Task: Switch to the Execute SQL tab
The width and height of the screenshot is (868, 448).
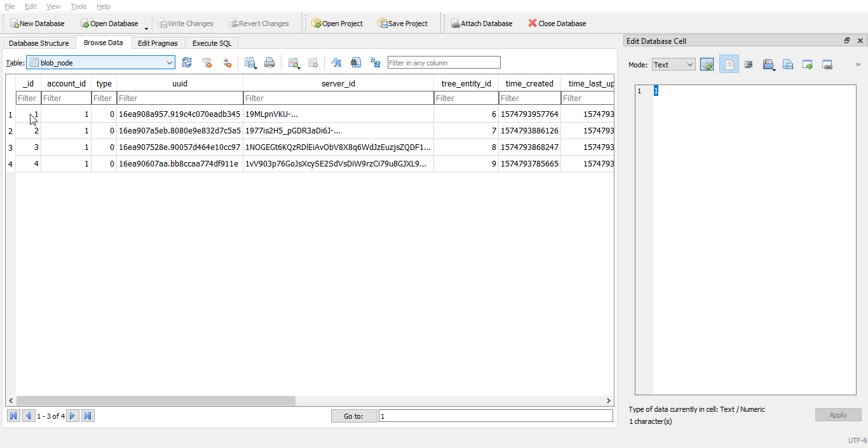Action: [212, 43]
